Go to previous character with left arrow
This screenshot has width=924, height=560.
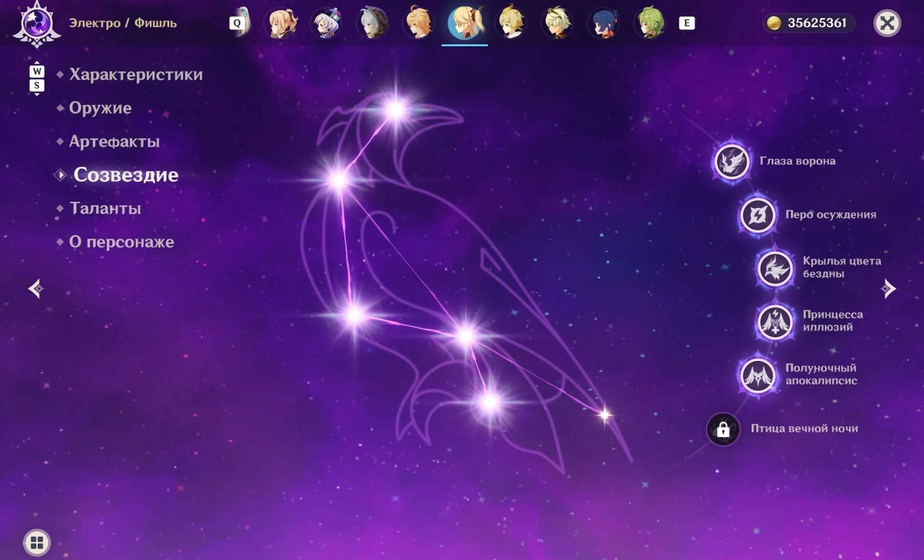point(36,289)
